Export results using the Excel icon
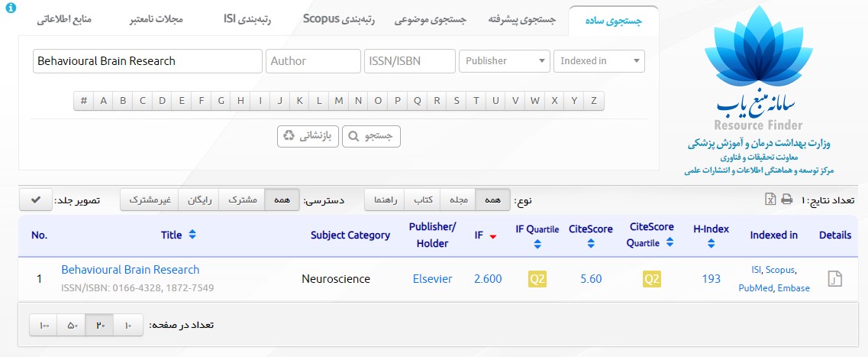The height and width of the screenshot is (357, 868). [770, 200]
